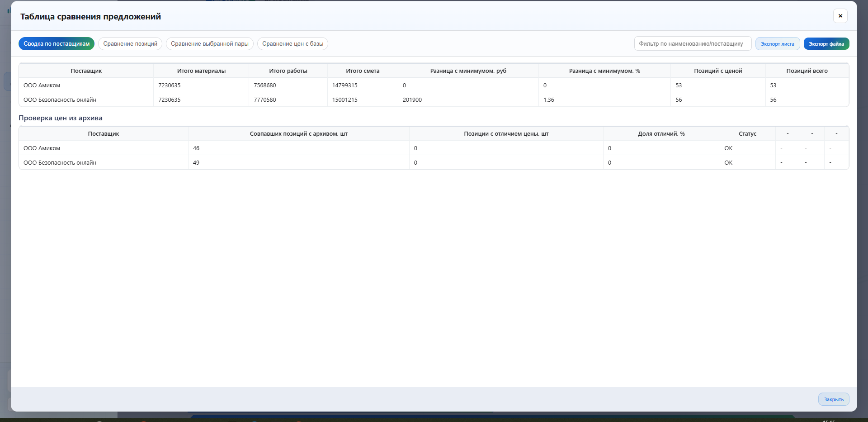Click the Разница с минимумом, руб header
This screenshot has width=868, height=422.
click(x=468, y=71)
